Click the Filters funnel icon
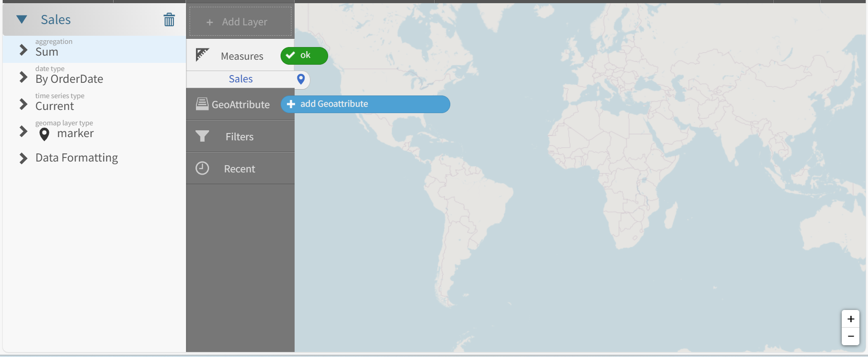868x357 pixels. pos(202,136)
